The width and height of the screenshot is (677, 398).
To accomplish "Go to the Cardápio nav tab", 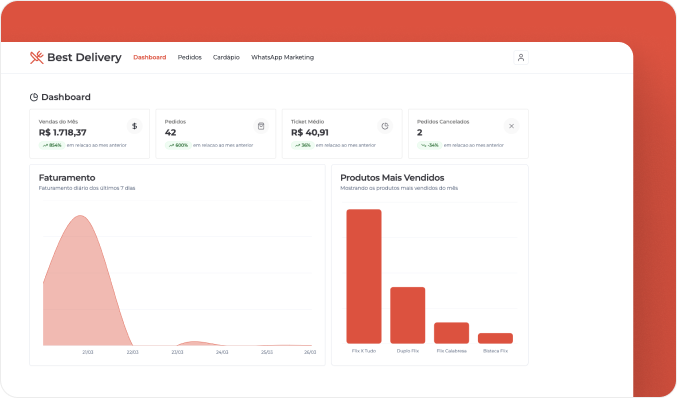I will [x=226, y=57].
